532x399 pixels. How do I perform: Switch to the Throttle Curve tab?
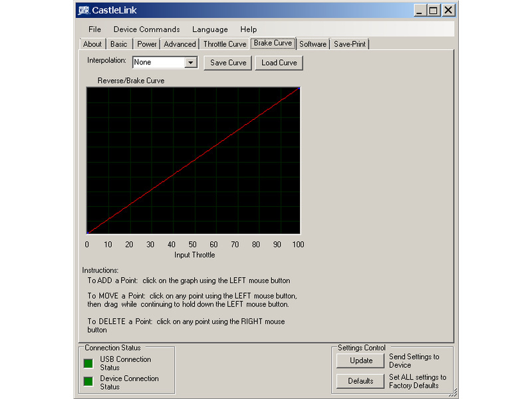point(224,45)
